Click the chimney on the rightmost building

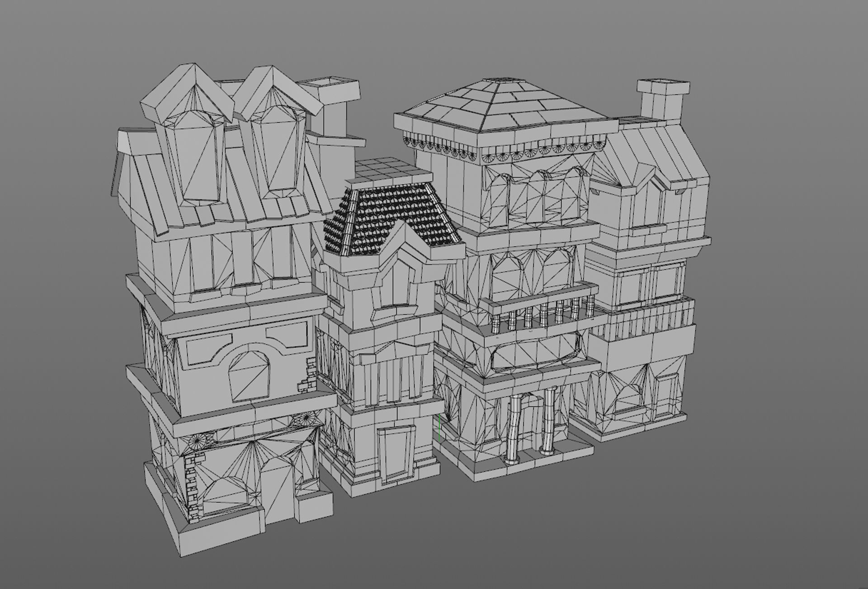coord(663,100)
